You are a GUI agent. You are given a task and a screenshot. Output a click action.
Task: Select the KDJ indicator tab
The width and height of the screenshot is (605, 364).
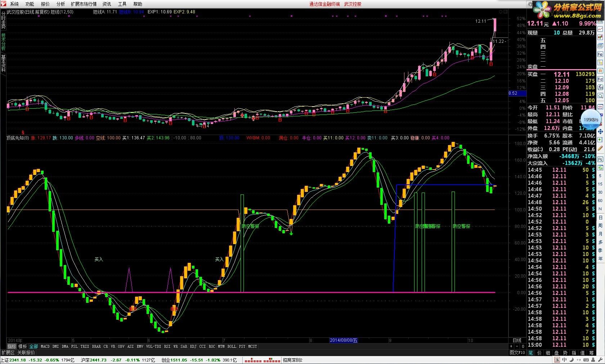point(193,346)
